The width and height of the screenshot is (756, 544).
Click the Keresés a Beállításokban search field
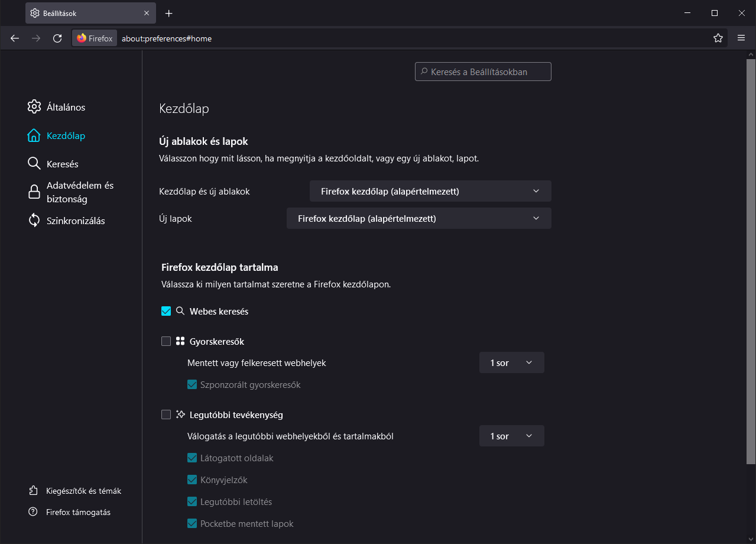[483, 72]
